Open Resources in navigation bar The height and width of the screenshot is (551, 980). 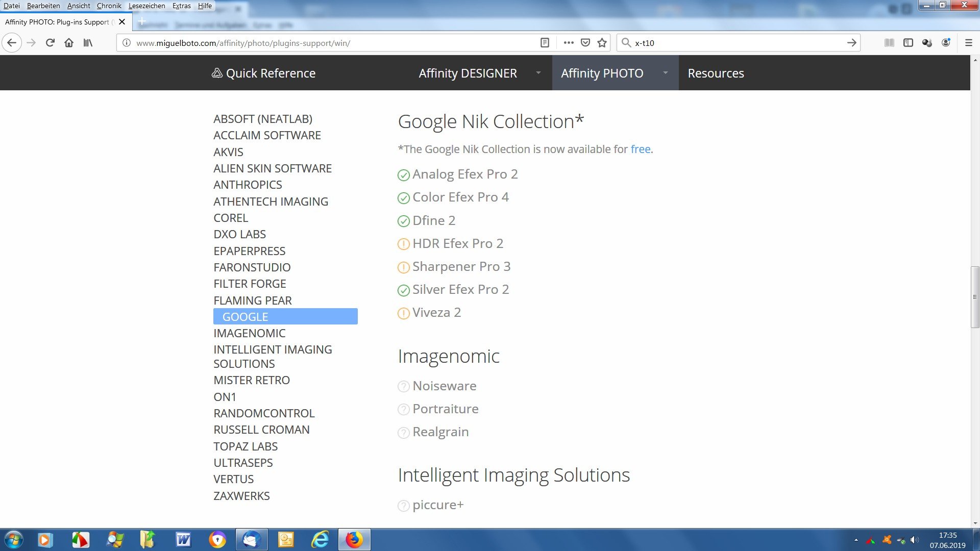coord(716,73)
